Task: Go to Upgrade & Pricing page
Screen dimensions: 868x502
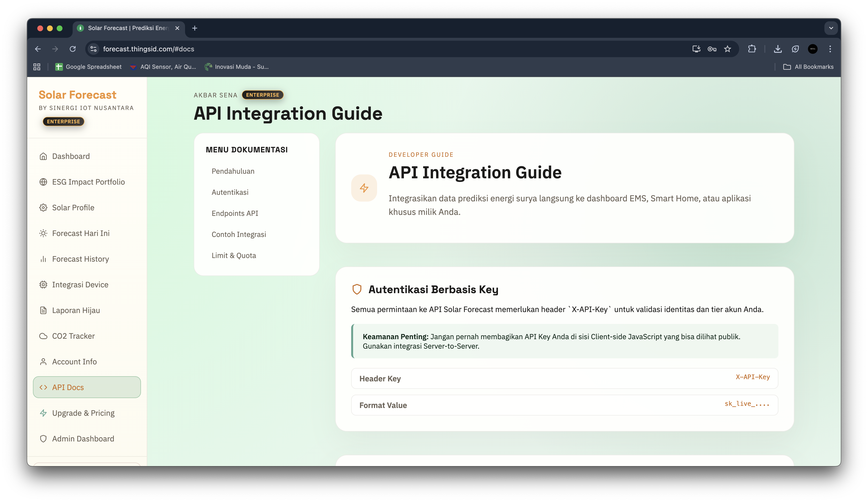Action: point(83,413)
